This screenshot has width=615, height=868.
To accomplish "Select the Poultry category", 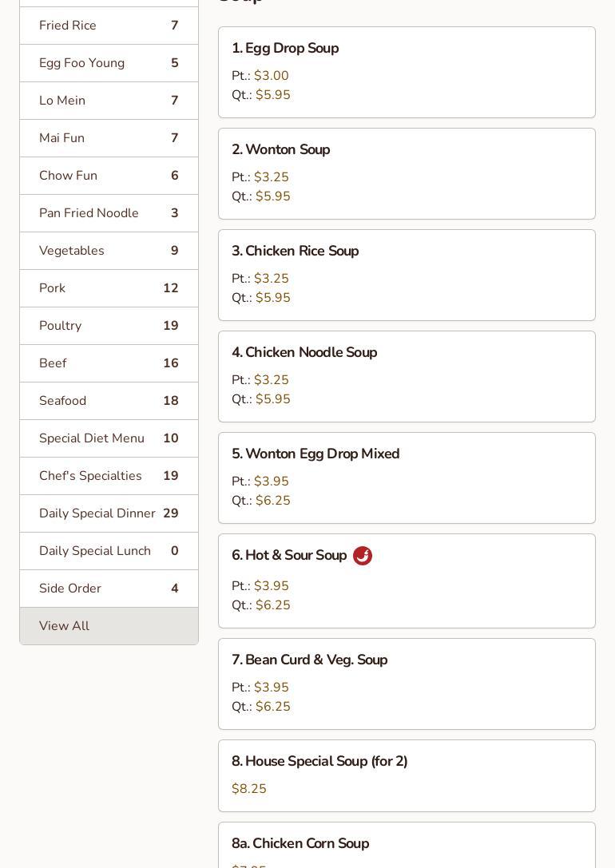I will point(109,326).
